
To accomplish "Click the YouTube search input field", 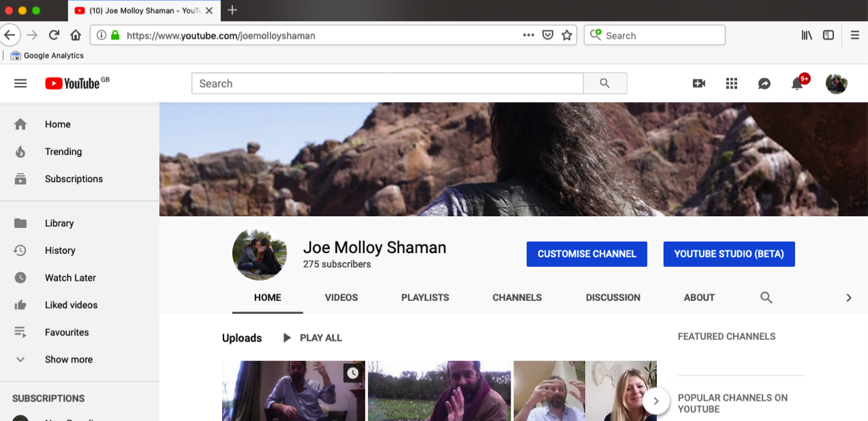I will click(387, 83).
